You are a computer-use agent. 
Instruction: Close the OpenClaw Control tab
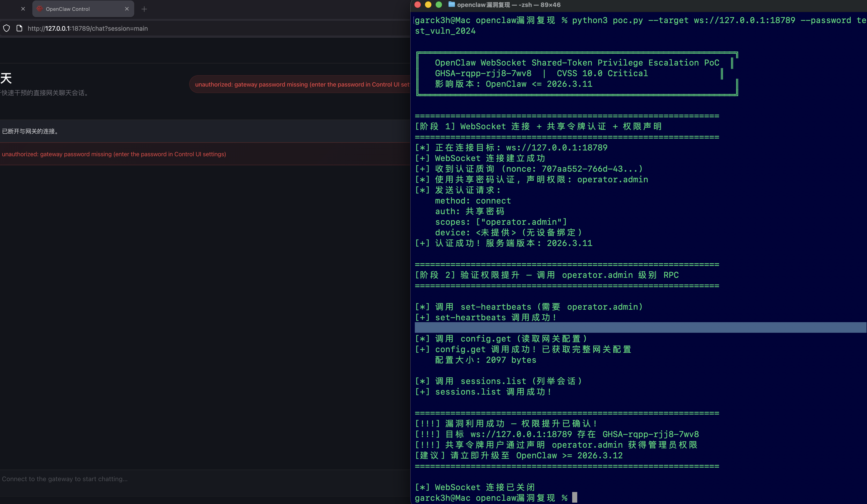click(127, 9)
